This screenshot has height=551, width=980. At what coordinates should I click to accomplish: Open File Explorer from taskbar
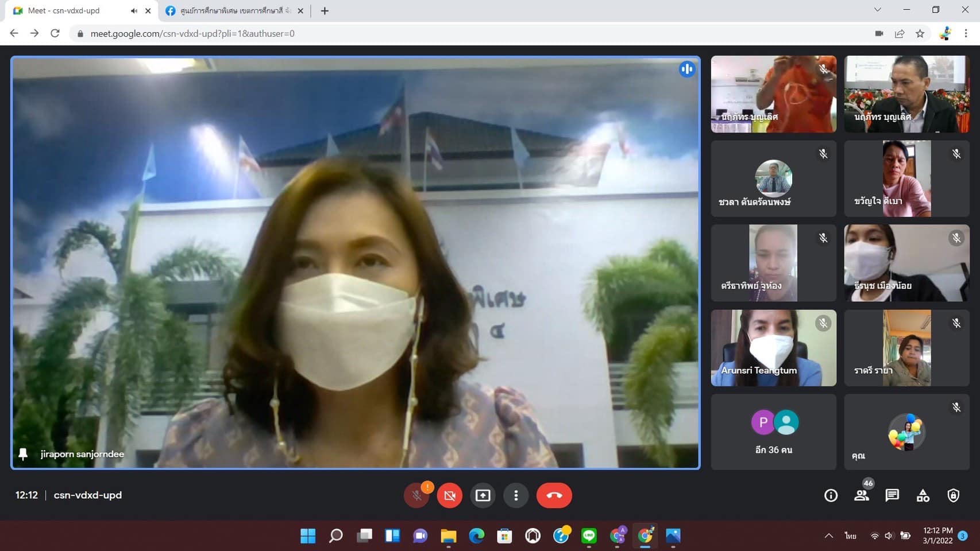tap(449, 536)
